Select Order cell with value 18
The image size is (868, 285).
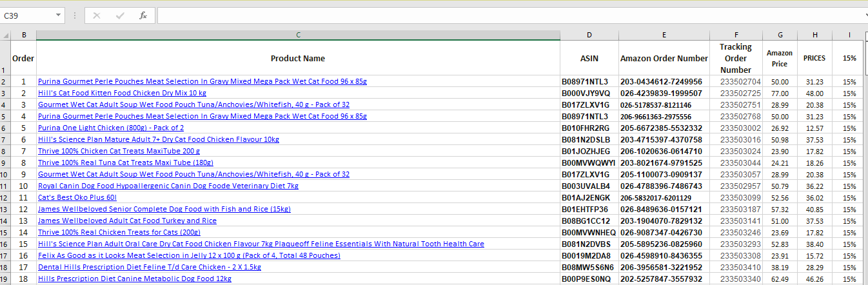point(24,279)
